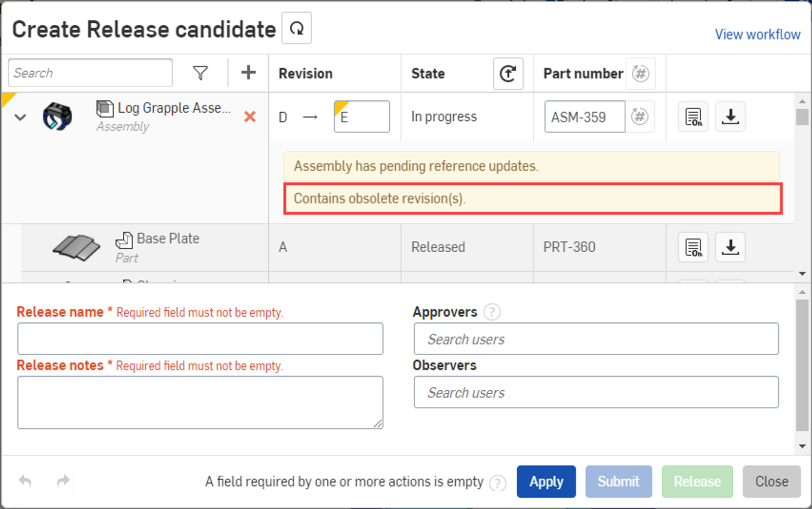The image size is (812, 509).
Task: Click the plus icon to add items
Action: 248,73
